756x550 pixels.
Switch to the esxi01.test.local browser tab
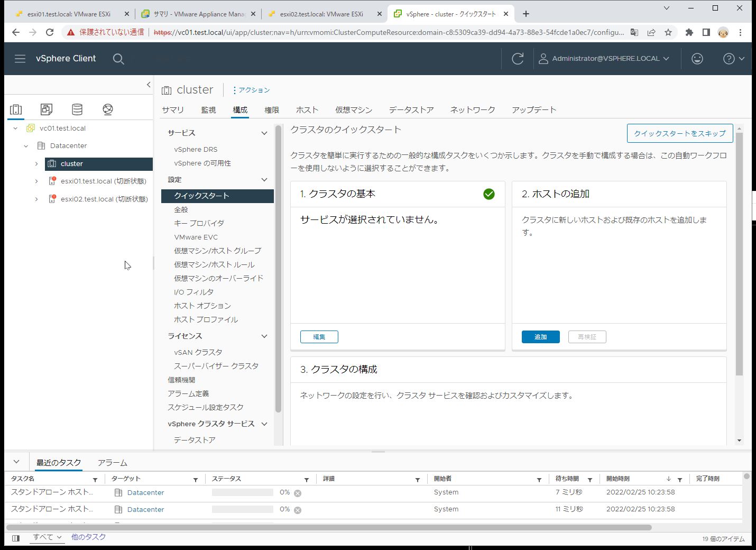[70, 14]
